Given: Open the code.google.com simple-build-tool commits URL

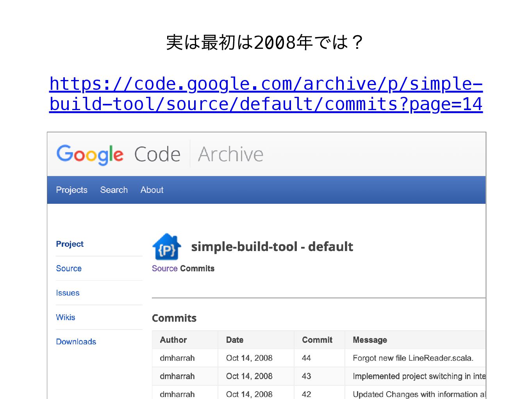Looking at the screenshot, I should [x=266, y=94].
